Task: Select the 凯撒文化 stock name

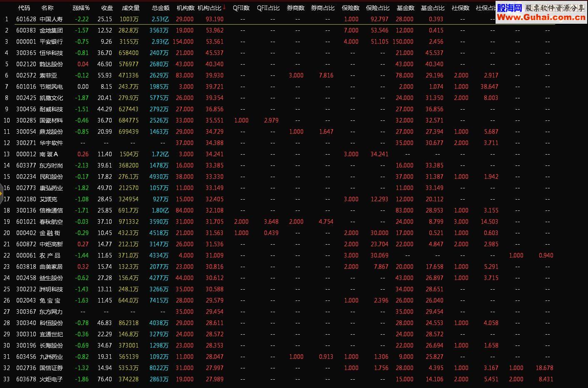Action: pos(51,98)
